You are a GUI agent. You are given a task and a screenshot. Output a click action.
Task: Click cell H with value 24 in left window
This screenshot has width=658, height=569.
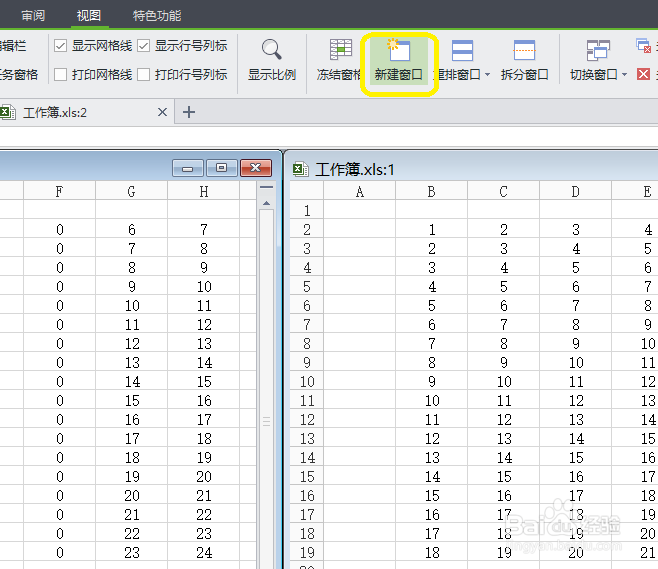tap(204, 552)
